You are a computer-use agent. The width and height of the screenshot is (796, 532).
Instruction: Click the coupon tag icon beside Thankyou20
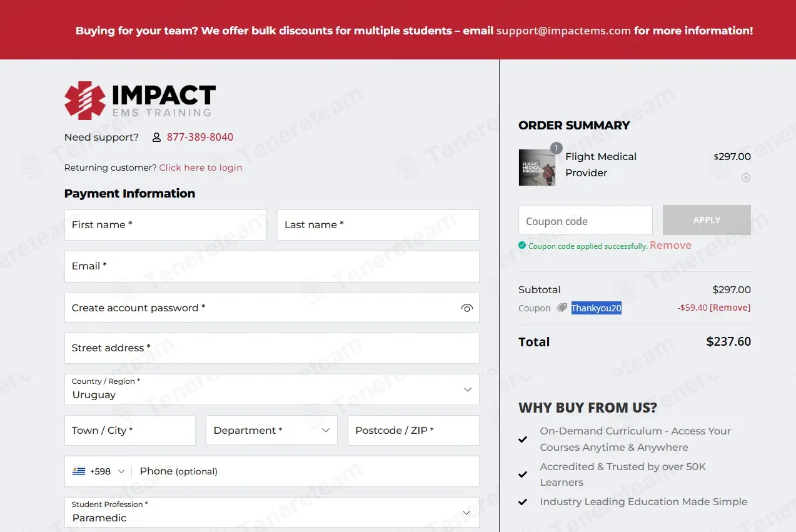pyautogui.click(x=562, y=308)
